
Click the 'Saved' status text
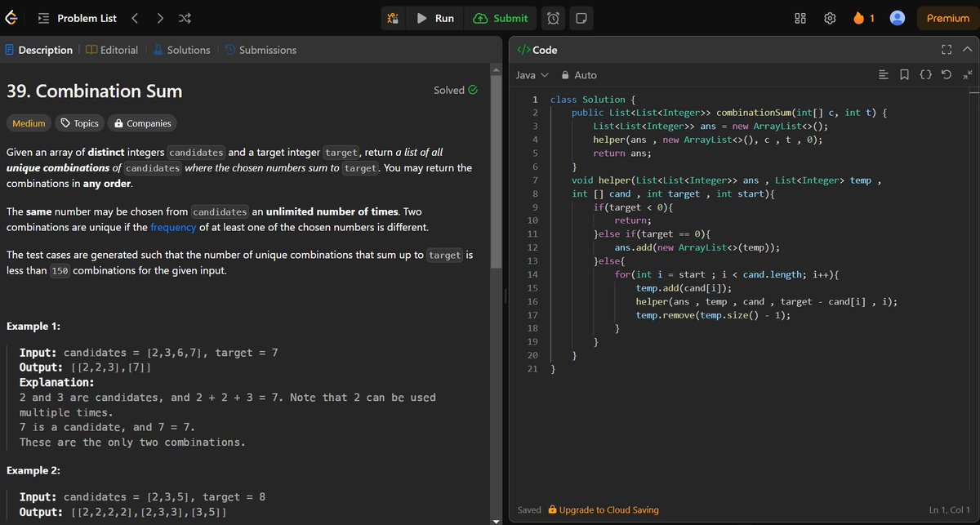click(x=529, y=509)
